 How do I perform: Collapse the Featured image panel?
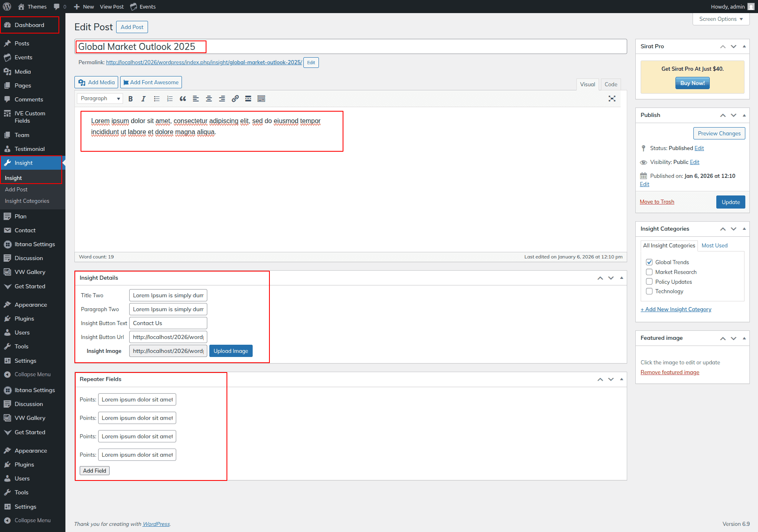click(x=744, y=338)
